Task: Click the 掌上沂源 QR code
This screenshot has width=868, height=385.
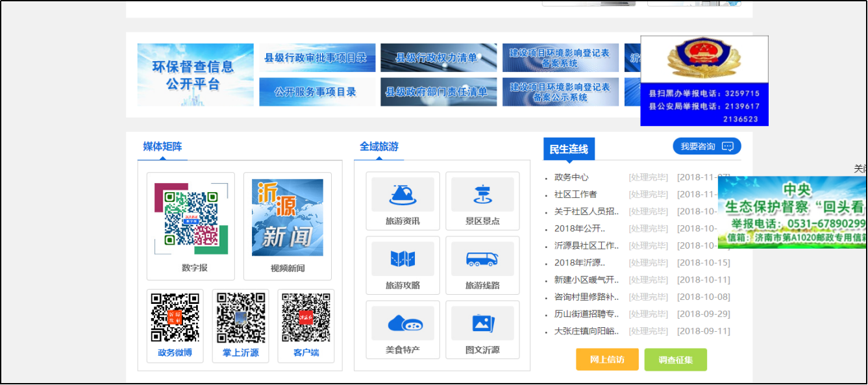Action: 240,317
